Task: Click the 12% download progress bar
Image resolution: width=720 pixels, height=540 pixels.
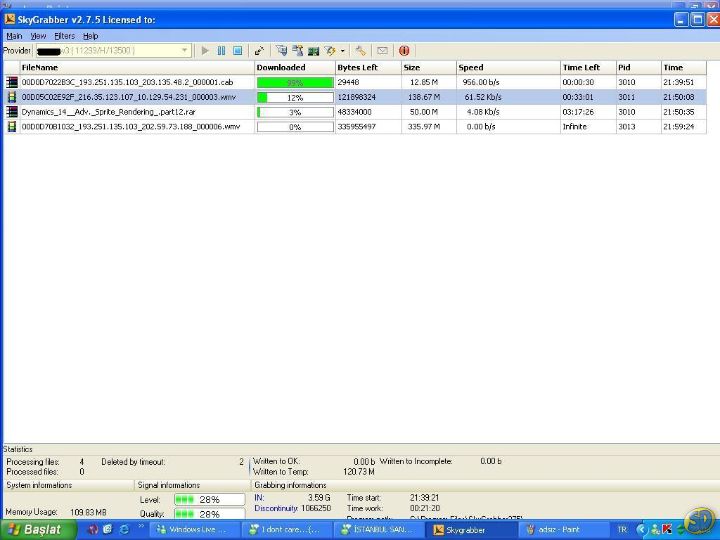Action: 295,97
